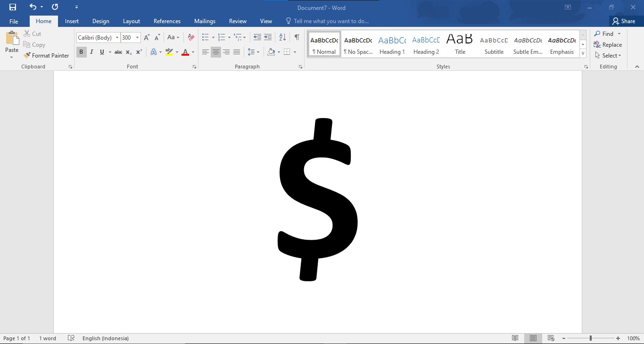The width and height of the screenshot is (644, 344).
Task: Click the Tell me what you want search box
Action: click(x=331, y=21)
